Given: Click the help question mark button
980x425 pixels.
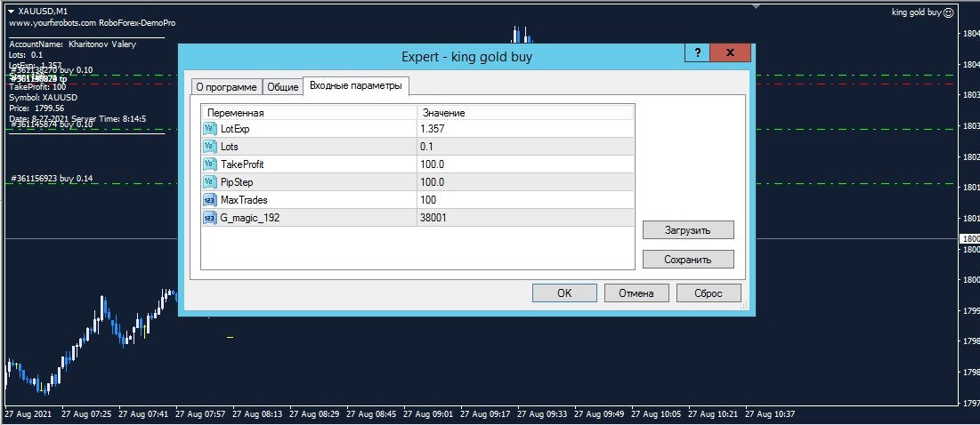Looking at the screenshot, I should tap(698, 52).
